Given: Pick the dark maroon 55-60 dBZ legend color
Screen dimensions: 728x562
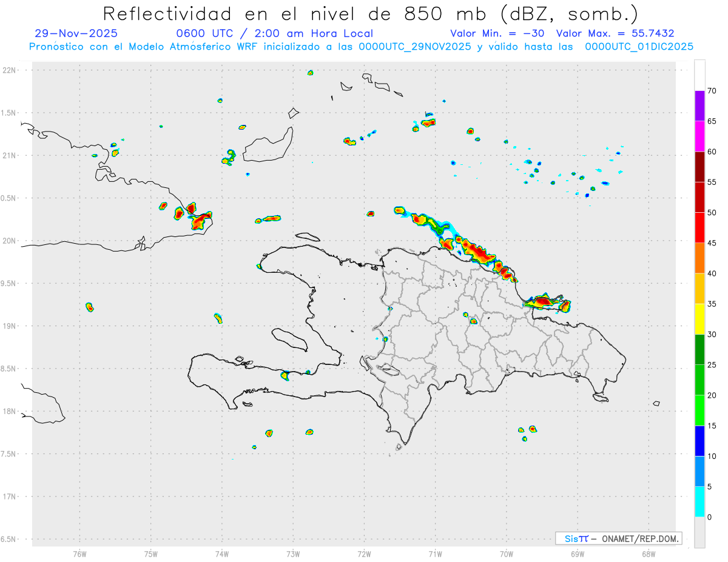Looking at the screenshot, I should coord(699,167).
